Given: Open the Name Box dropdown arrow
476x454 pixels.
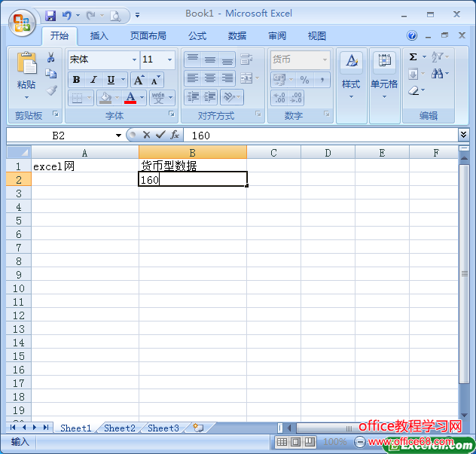Looking at the screenshot, I should 118,136.
